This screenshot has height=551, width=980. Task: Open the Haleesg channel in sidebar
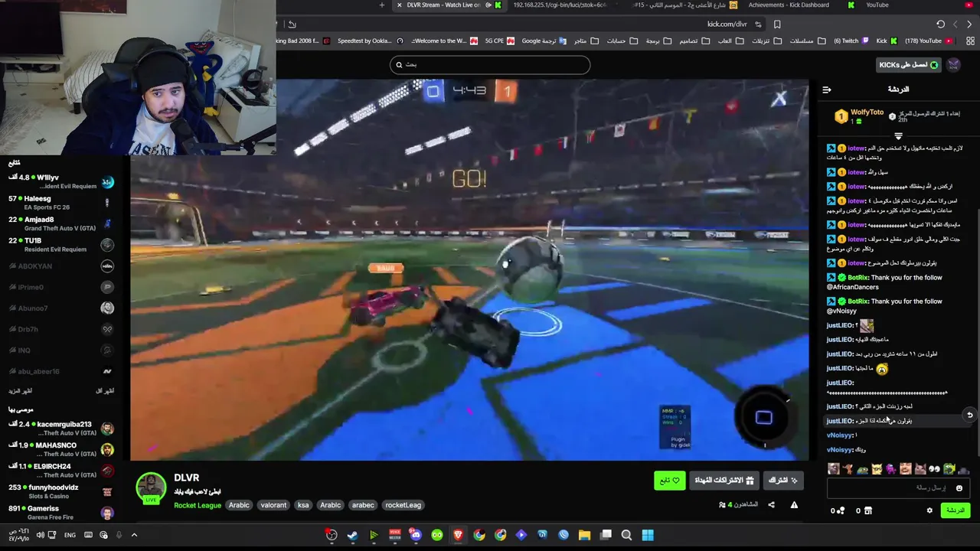click(x=61, y=203)
